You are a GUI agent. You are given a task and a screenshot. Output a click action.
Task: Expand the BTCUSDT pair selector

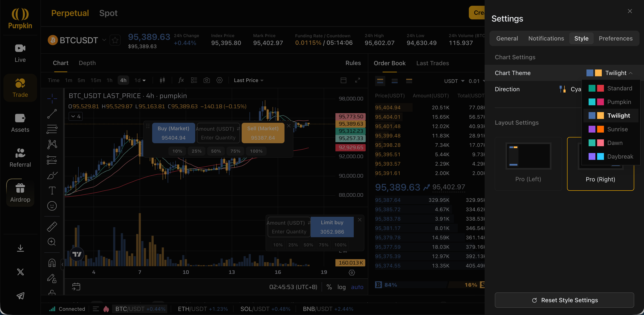[104, 40]
